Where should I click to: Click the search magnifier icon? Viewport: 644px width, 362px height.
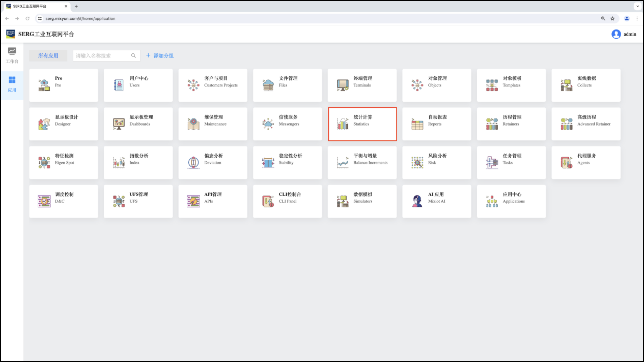133,56
